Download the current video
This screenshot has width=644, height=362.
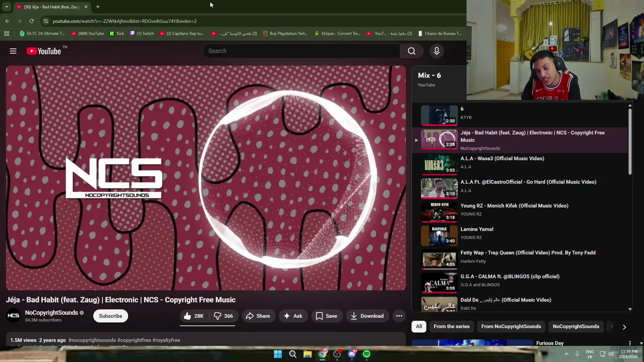click(367, 316)
